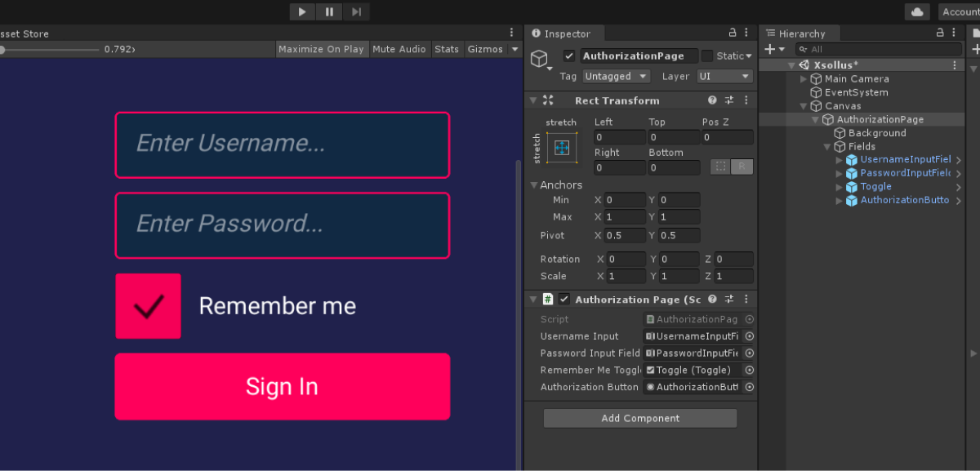The width and height of the screenshot is (980, 471).
Task: Switch to the Asset Store tab
Action: (24, 33)
